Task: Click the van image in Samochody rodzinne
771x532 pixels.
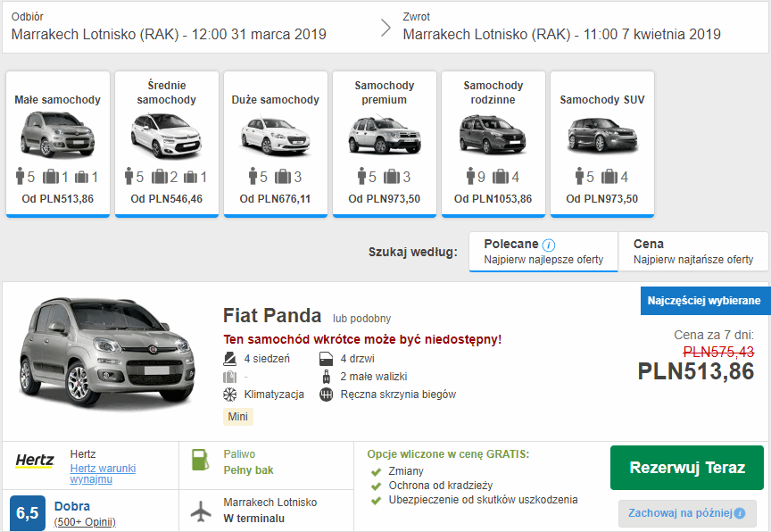Action: [493, 135]
